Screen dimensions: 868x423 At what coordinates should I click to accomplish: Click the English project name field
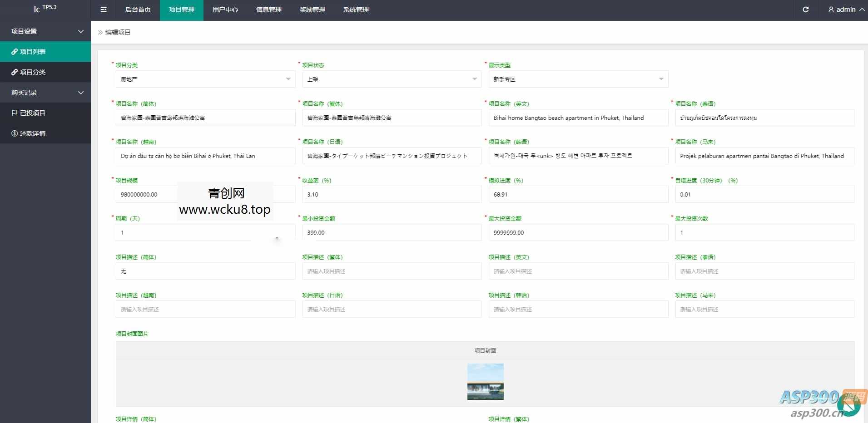[x=578, y=118]
